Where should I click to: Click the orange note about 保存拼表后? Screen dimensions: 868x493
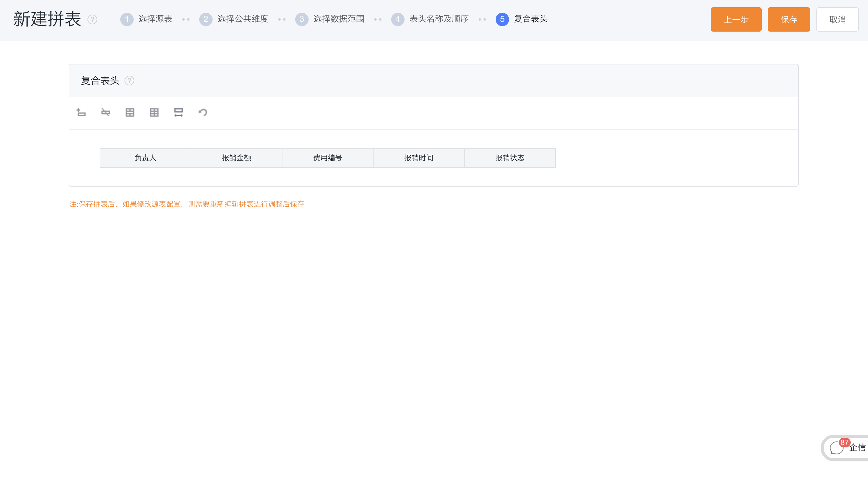click(187, 204)
